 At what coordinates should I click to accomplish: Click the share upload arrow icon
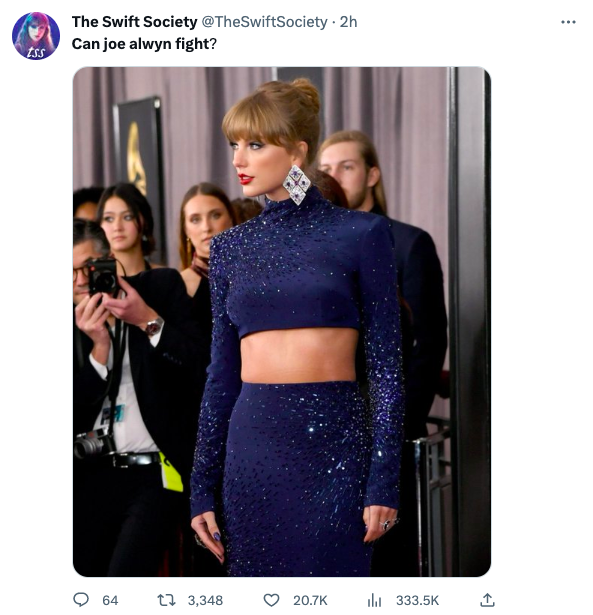pos(487,599)
